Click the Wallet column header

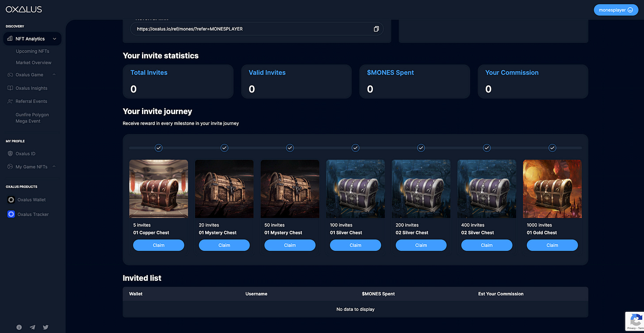(136, 294)
